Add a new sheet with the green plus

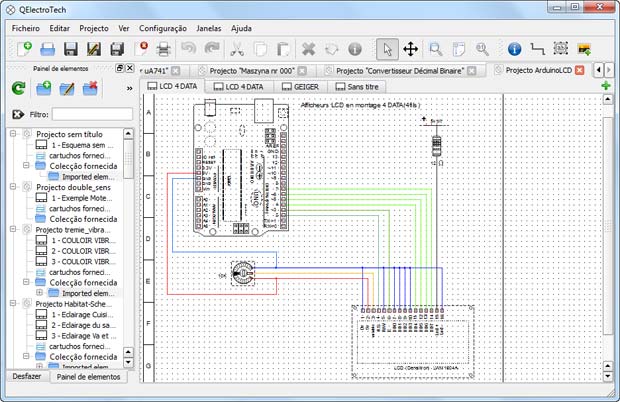(605, 86)
